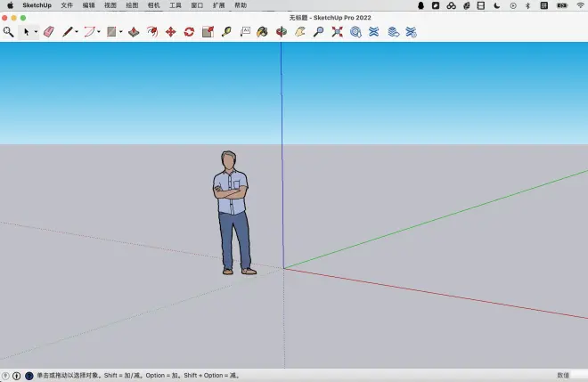The width and height of the screenshot is (588, 382).
Task: Expand the Line tool dropdown arrow
Action: (78, 32)
